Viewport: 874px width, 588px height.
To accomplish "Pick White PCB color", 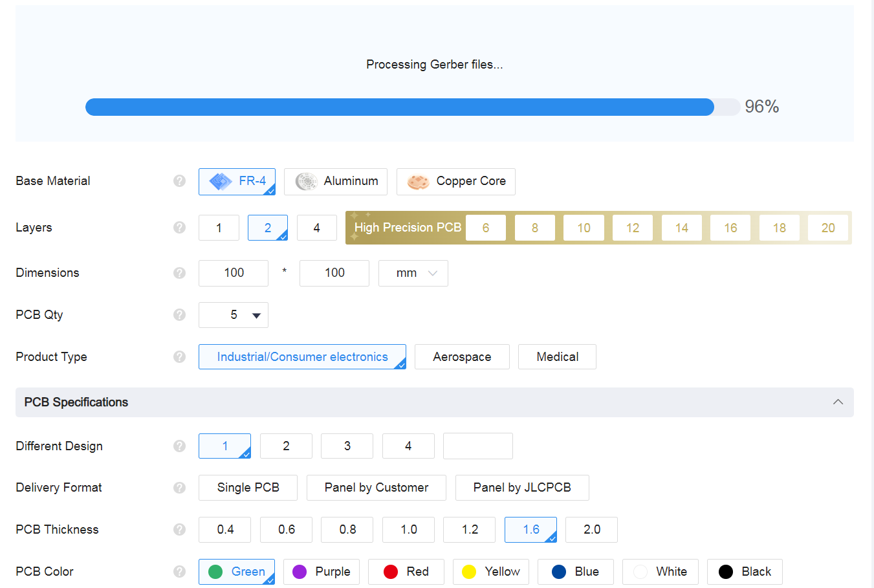I will pyautogui.click(x=661, y=572).
